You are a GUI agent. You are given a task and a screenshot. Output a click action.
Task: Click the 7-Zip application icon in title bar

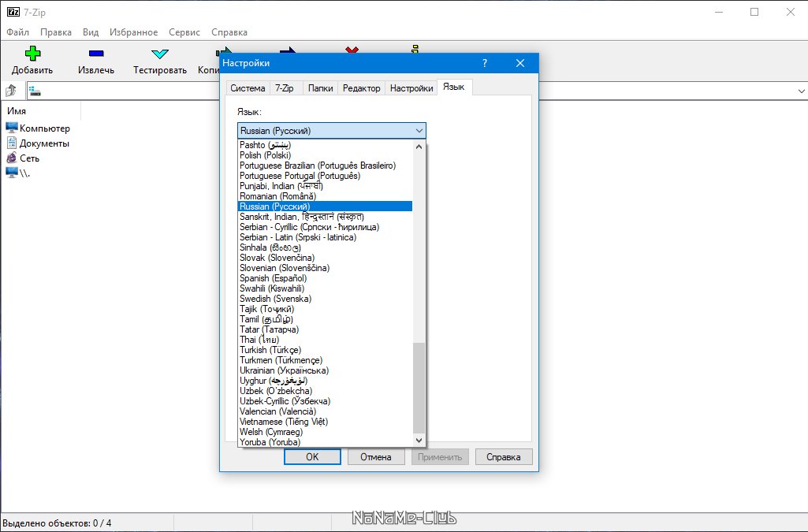(13, 12)
